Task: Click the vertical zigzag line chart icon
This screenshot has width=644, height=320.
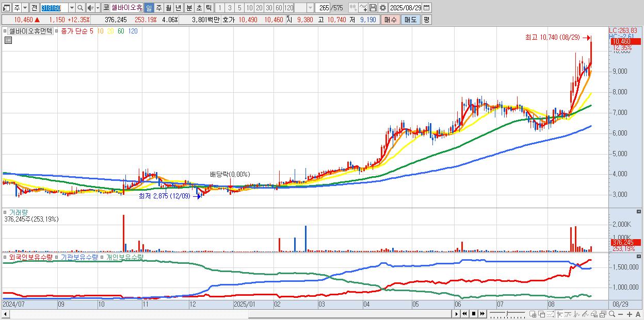Action: click(576, 314)
